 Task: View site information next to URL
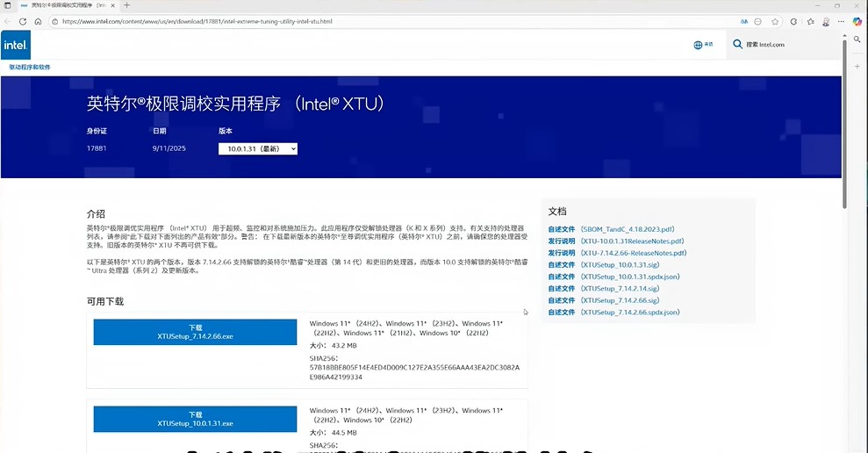click(x=54, y=22)
